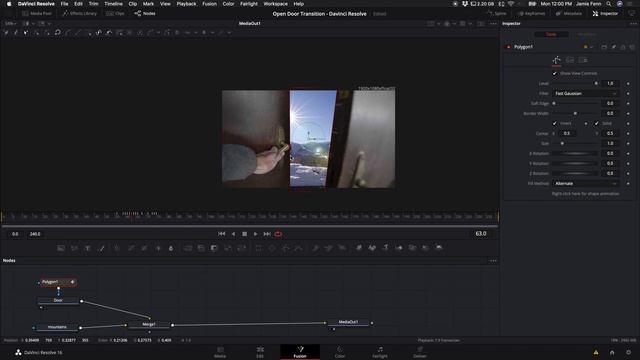Toggle loop playback button
Screen dimensions: 640x360
pyautogui.click(x=278, y=234)
